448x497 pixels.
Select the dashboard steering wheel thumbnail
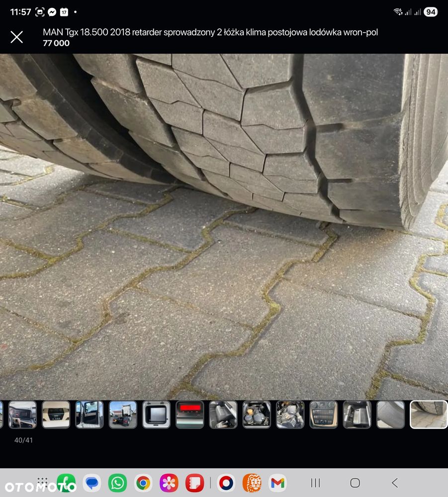22,414
